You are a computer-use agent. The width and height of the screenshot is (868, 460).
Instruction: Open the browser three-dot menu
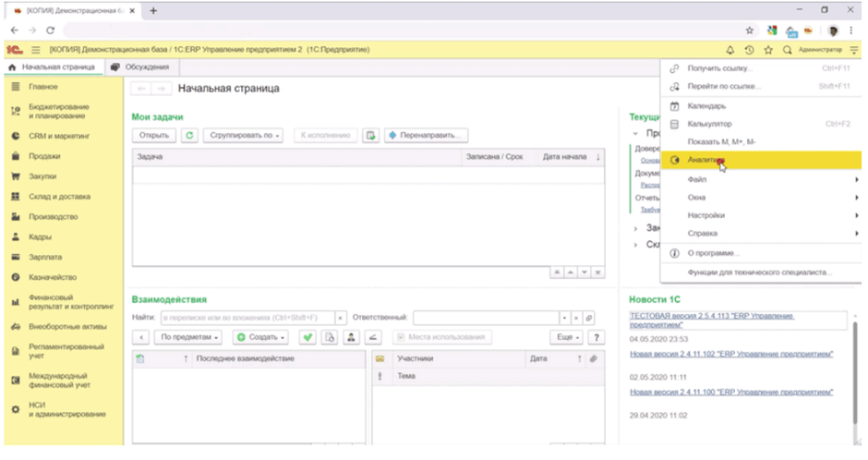(x=851, y=30)
